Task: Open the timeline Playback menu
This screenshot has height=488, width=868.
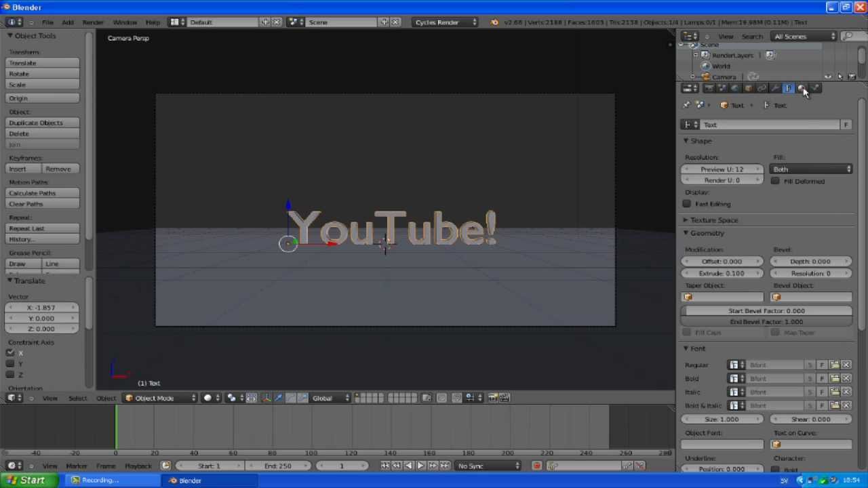Action: (138, 466)
